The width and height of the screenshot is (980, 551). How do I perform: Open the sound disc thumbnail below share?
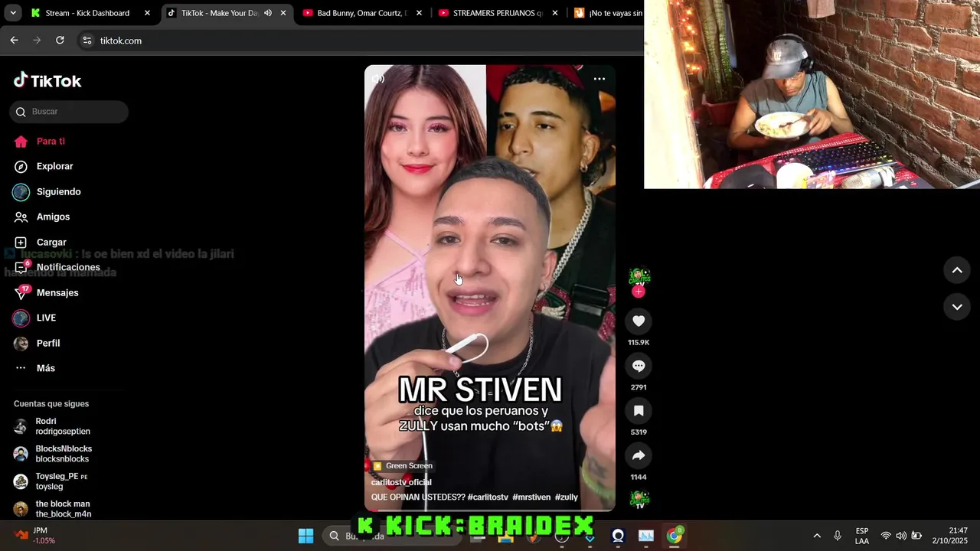tap(639, 500)
